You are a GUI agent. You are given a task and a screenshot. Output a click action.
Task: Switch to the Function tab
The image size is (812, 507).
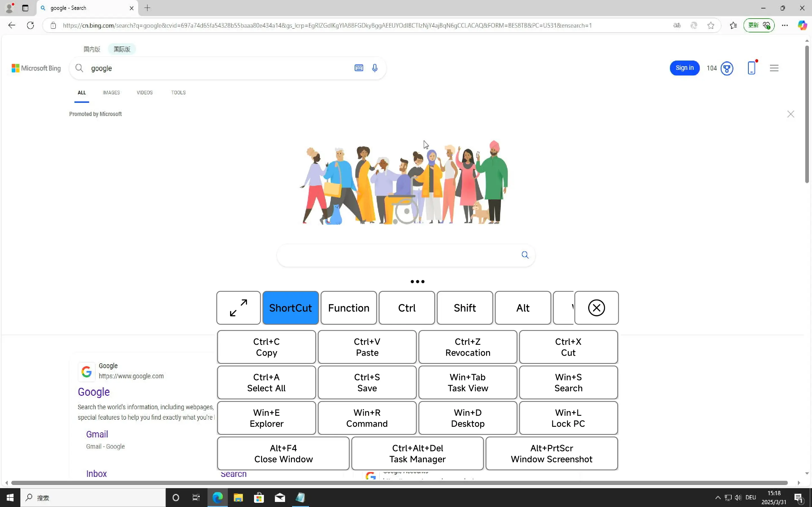point(348,308)
